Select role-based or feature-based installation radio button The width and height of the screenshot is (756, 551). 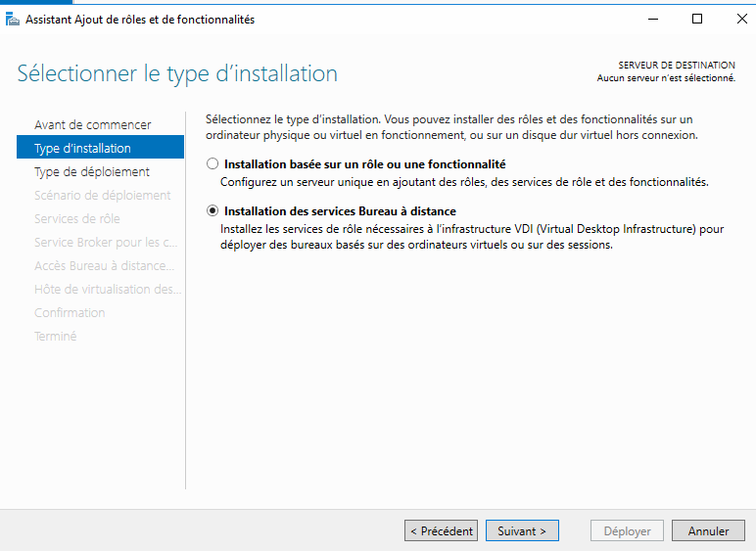click(213, 164)
